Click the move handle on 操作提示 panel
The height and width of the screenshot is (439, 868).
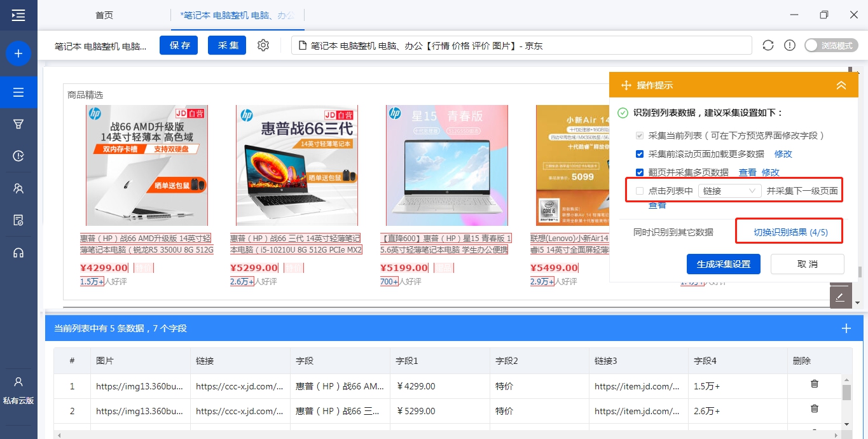click(x=626, y=85)
